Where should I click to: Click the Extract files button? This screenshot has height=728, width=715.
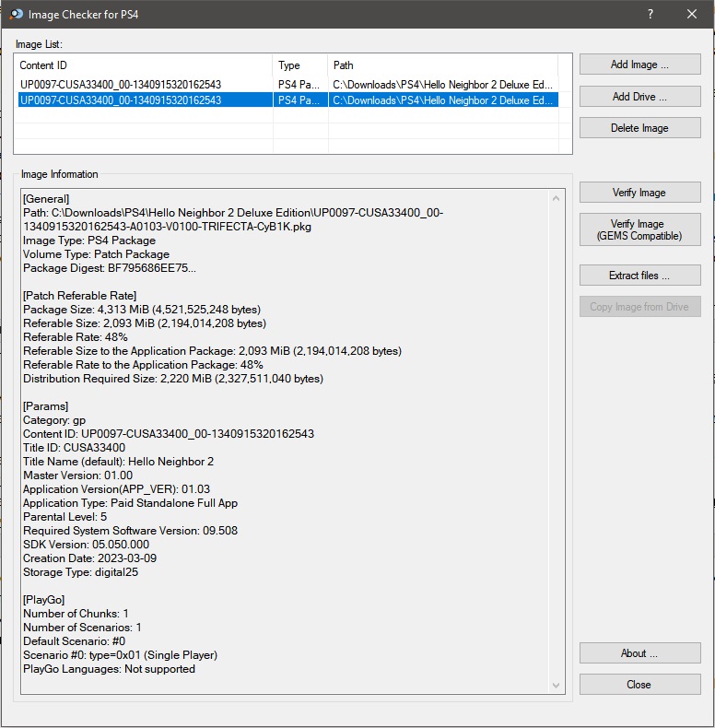(639, 276)
